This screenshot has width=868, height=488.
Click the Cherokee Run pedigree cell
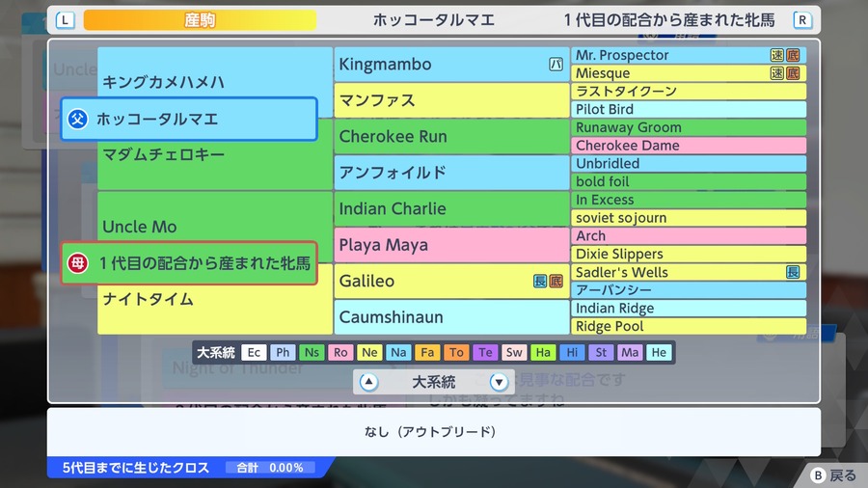click(x=451, y=137)
